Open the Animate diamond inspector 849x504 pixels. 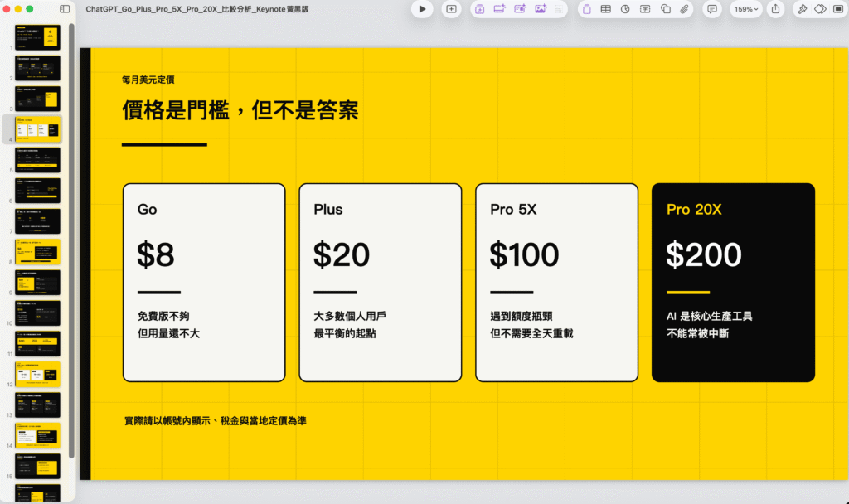point(820,9)
